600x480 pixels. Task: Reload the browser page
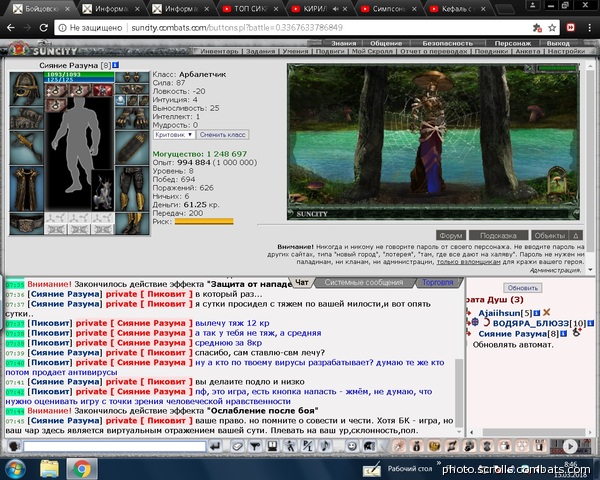point(44,28)
